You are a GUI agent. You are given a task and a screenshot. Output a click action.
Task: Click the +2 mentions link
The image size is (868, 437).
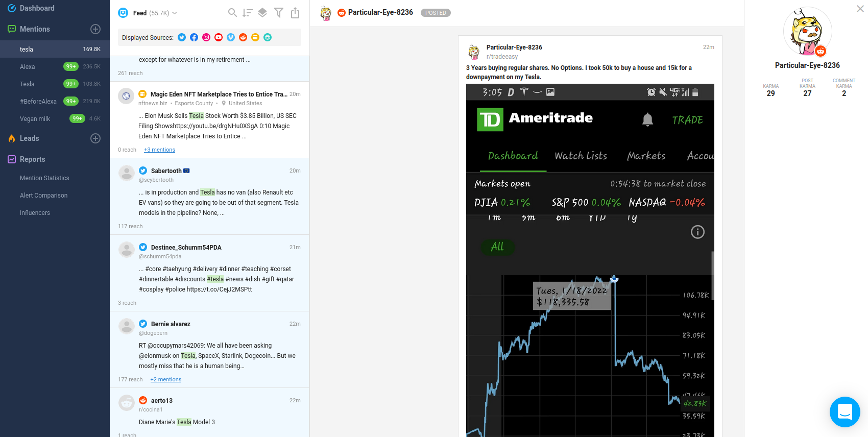click(166, 379)
